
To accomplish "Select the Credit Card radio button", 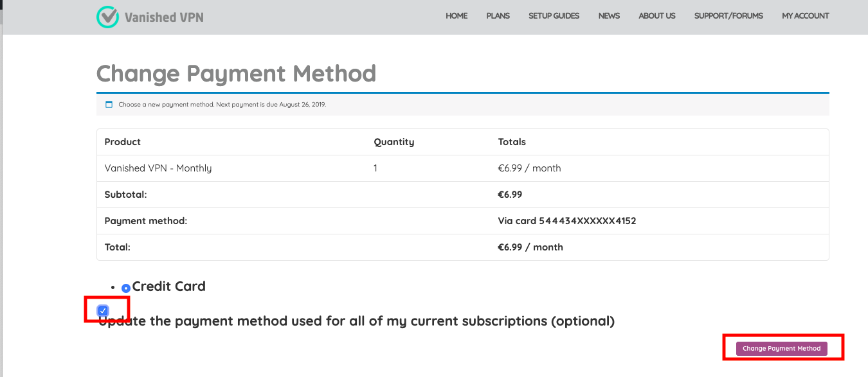I will pyautogui.click(x=126, y=288).
